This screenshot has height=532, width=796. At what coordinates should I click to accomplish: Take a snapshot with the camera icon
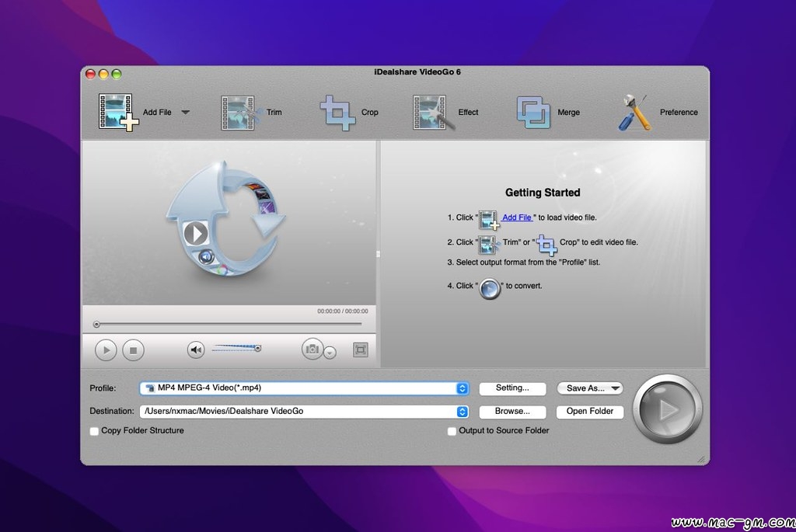click(312, 349)
